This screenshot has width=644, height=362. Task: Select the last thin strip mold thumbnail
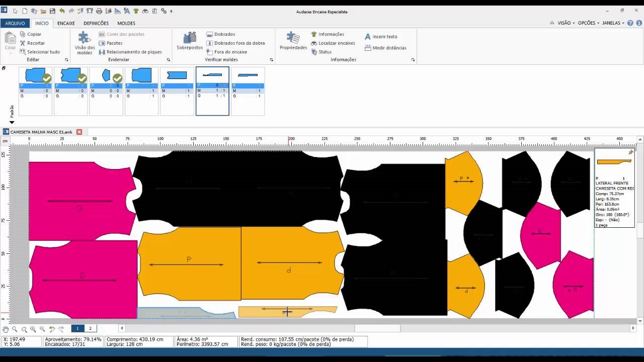point(248,91)
